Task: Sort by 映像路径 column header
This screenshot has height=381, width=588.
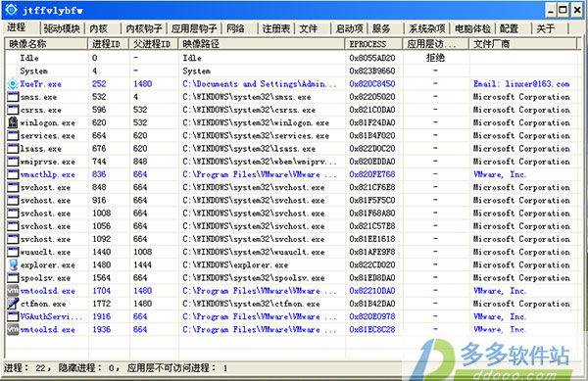Action: 262,44
